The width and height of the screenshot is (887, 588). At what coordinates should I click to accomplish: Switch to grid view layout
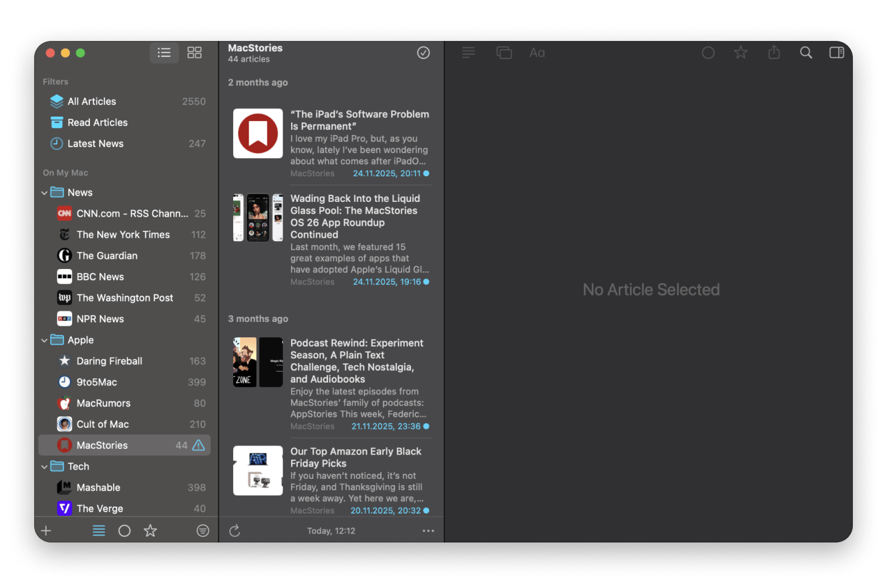coord(194,52)
